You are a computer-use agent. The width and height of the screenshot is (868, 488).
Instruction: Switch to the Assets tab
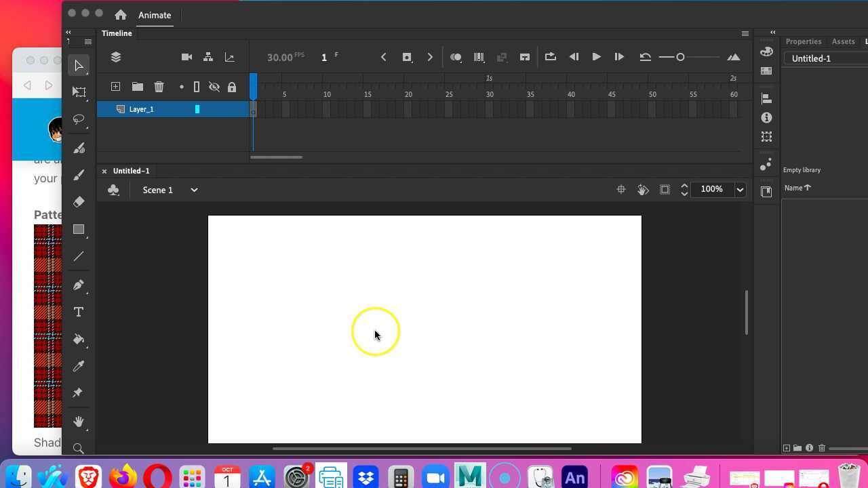[x=843, y=41]
